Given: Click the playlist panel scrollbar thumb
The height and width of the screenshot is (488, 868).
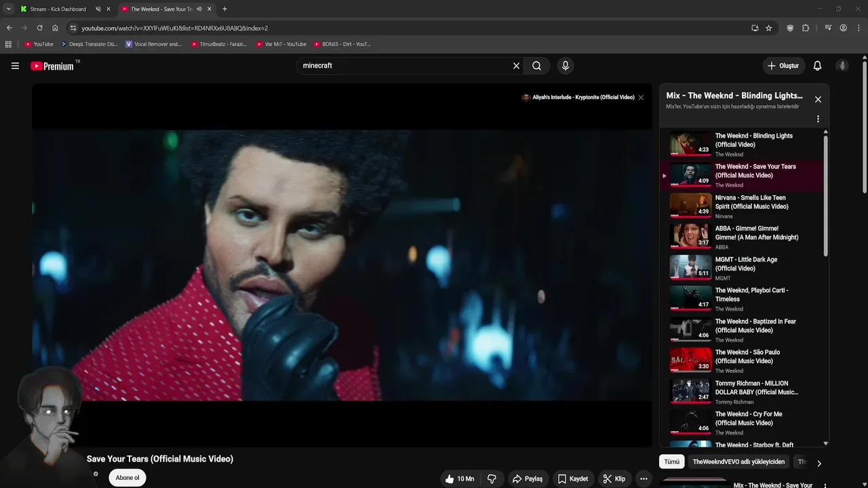Looking at the screenshot, I should tap(825, 197).
